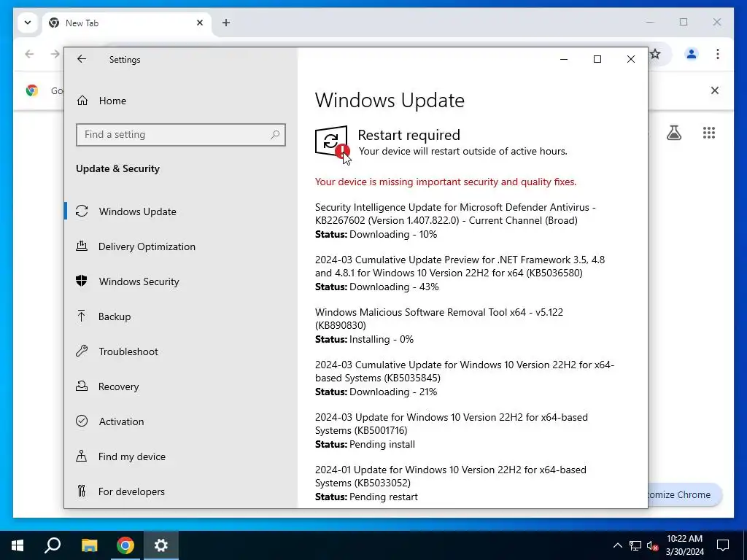Open the Action Center notifications

click(723, 545)
